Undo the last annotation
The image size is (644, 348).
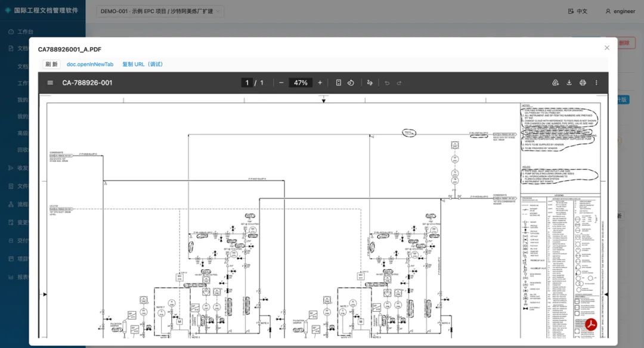coord(387,82)
